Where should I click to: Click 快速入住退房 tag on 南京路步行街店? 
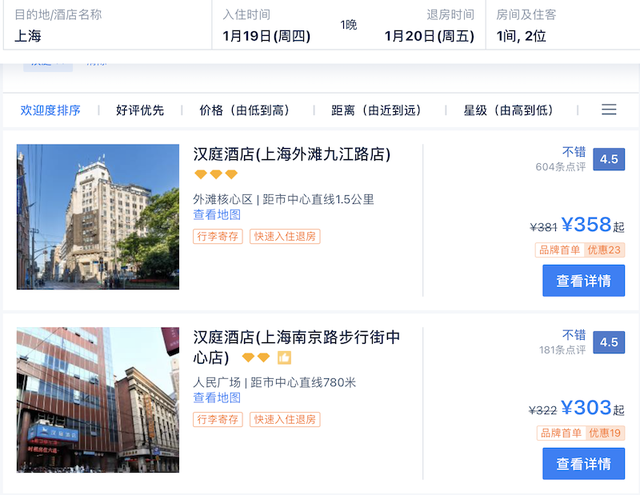(285, 420)
